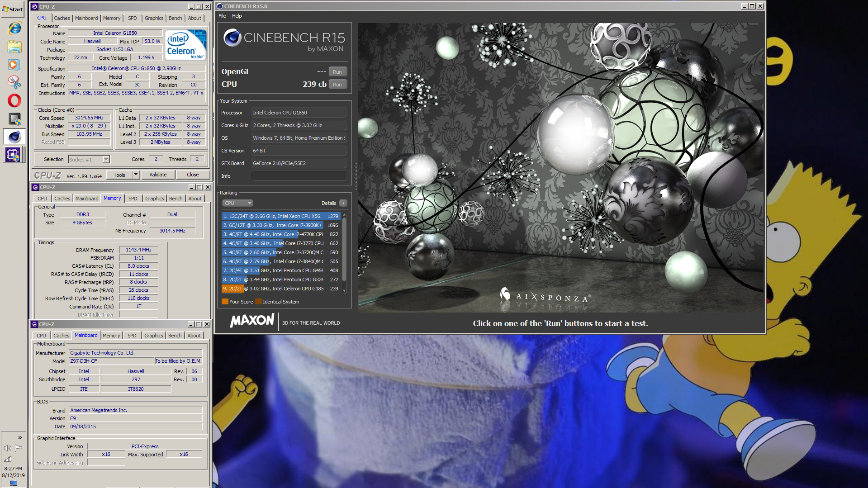Click BIOS date 09/18/2015 field

coord(135,427)
